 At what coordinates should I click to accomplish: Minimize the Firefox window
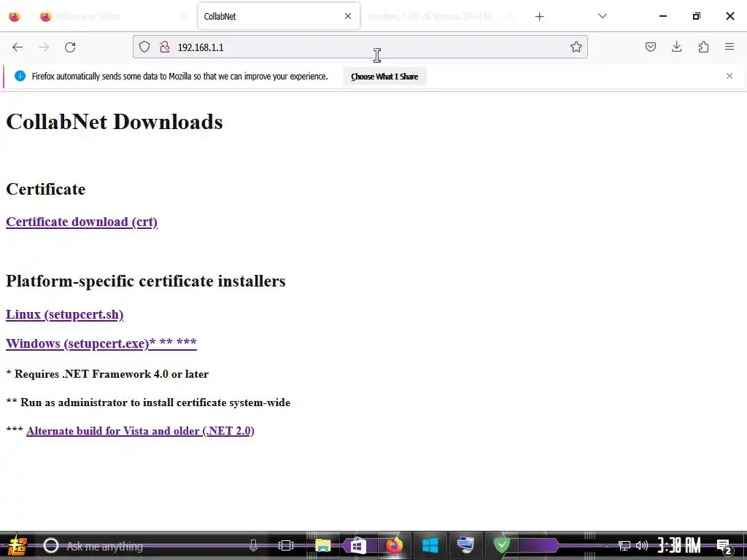662,16
